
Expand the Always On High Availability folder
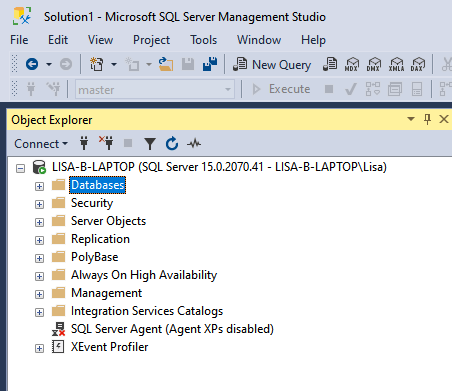tap(39, 276)
